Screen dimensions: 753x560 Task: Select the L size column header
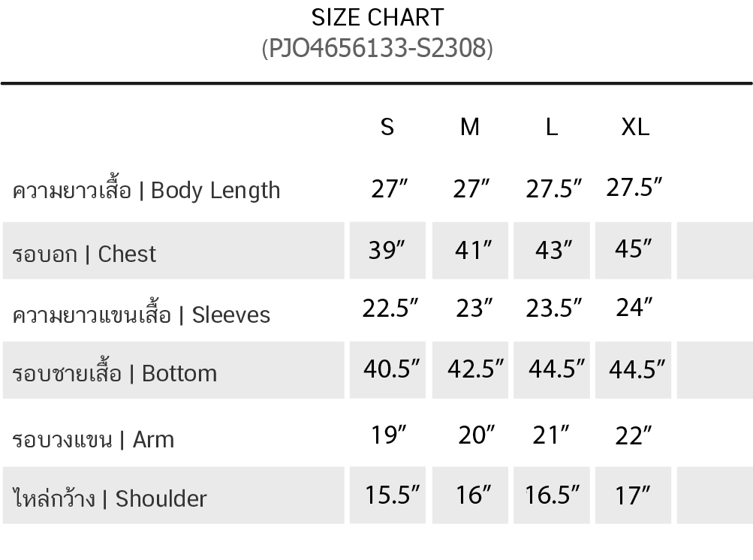pos(552,127)
